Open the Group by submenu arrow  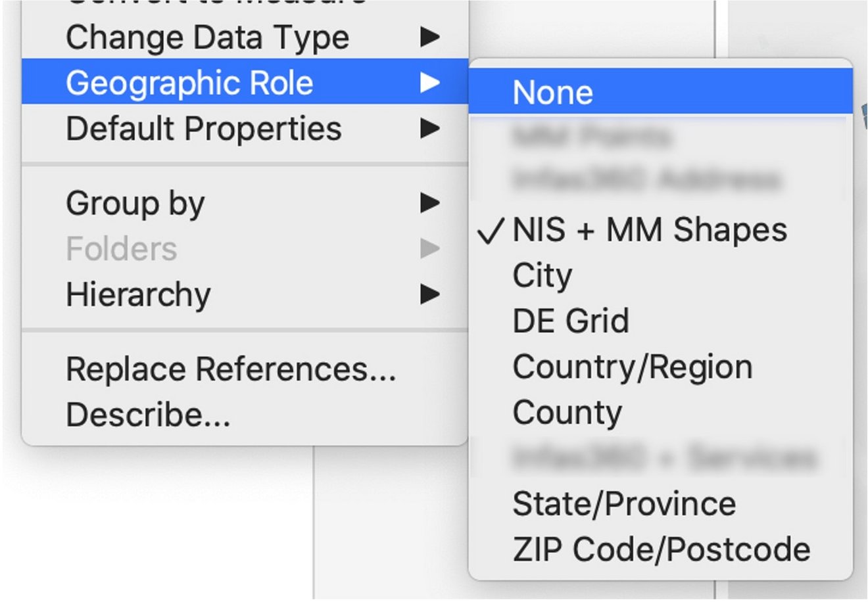tap(429, 203)
